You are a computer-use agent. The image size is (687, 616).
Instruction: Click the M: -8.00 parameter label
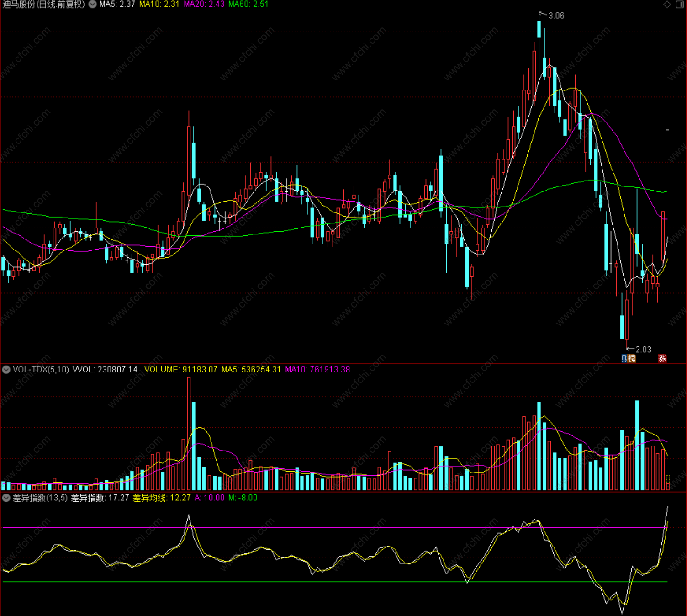243,498
